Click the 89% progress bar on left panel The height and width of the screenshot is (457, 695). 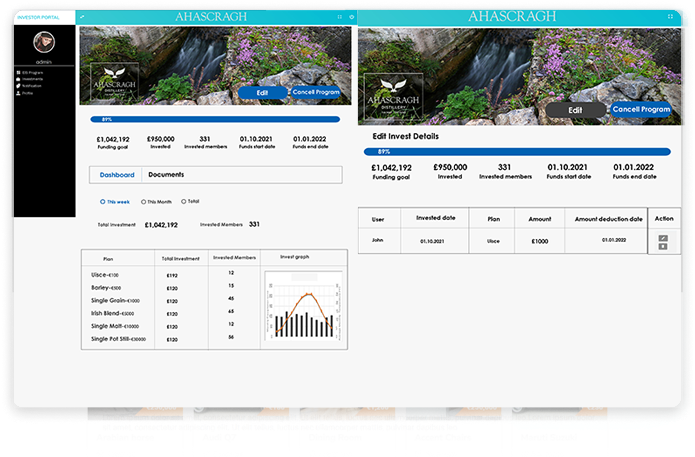tap(215, 119)
